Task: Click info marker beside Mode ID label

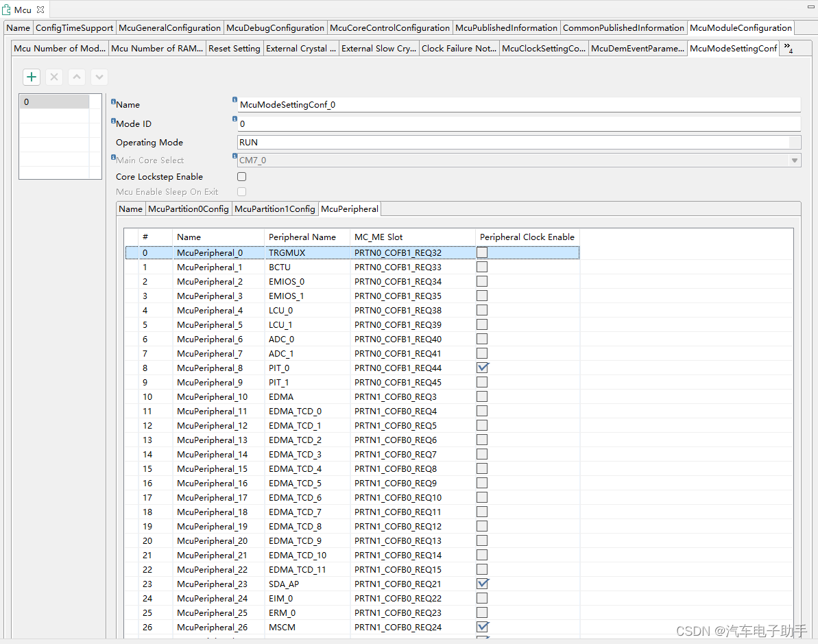Action: pos(113,121)
